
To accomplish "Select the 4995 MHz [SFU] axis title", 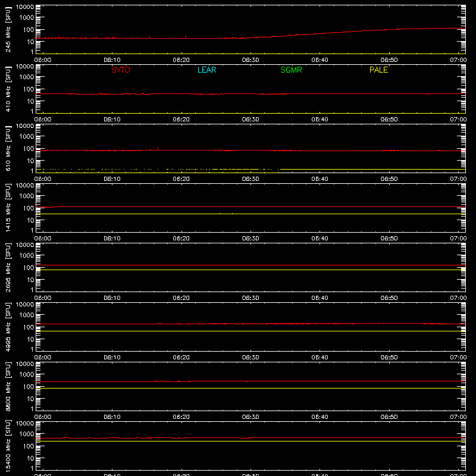I will pyautogui.click(x=8, y=327).
